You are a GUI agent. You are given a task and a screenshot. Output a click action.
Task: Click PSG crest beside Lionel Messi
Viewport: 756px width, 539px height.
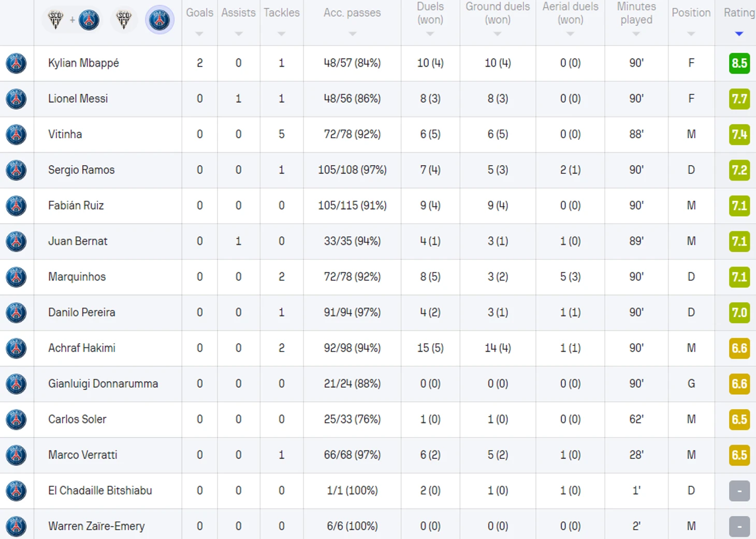pos(16,99)
